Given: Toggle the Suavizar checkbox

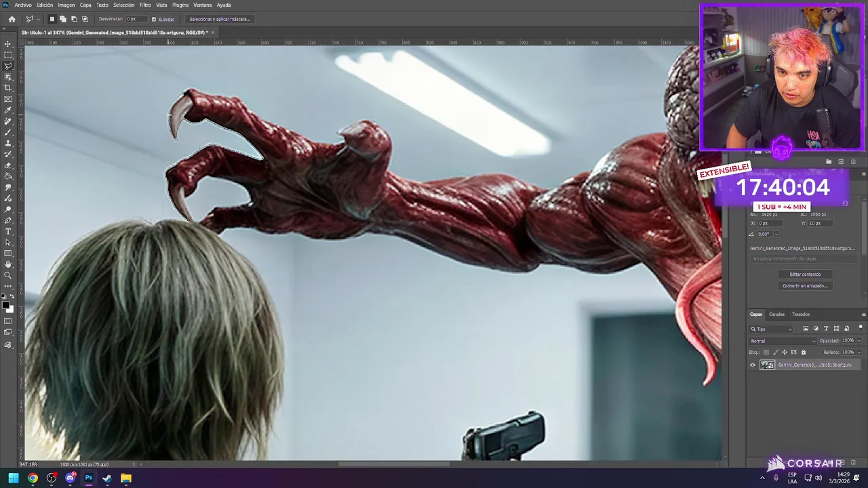Looking at the screenshot, I should pyautogui.click(x=154, y=19).
